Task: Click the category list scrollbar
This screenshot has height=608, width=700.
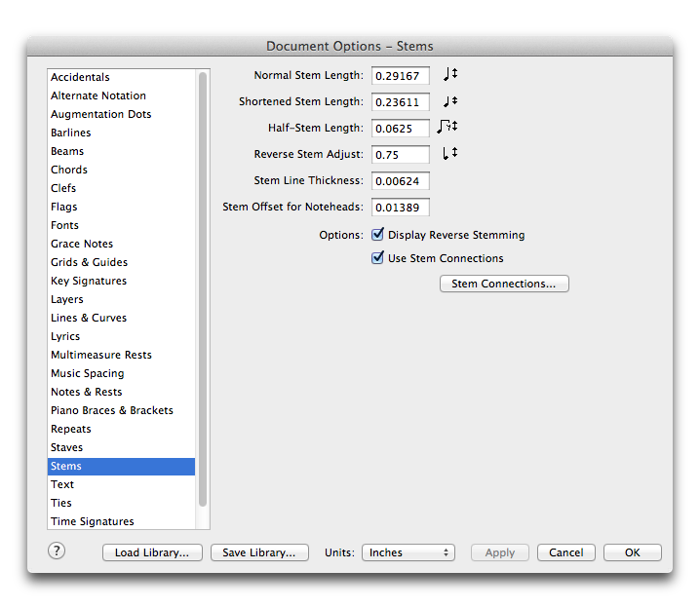Action: (x=202, y=289)
